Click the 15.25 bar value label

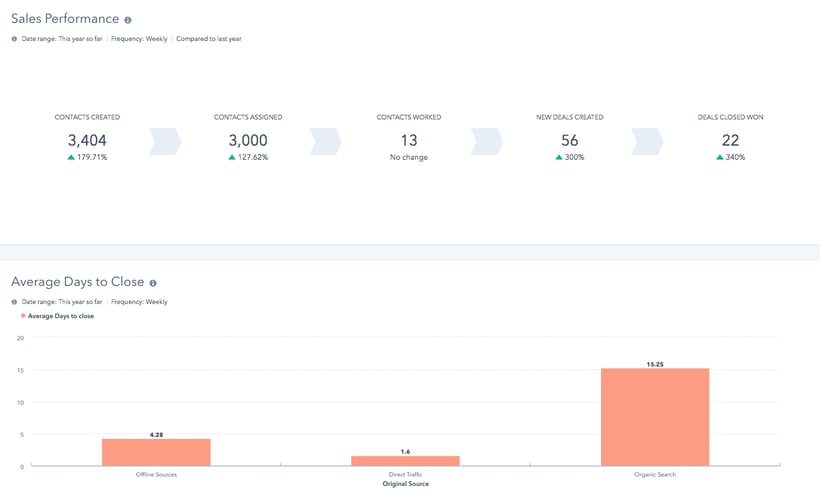click(655, 364)
